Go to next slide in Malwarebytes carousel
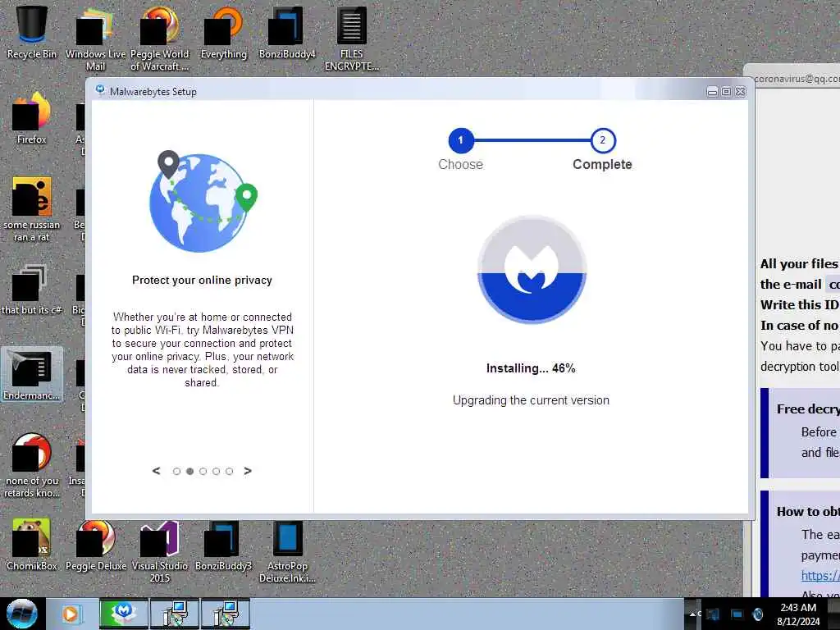840x630 pixels. point(248,471)
